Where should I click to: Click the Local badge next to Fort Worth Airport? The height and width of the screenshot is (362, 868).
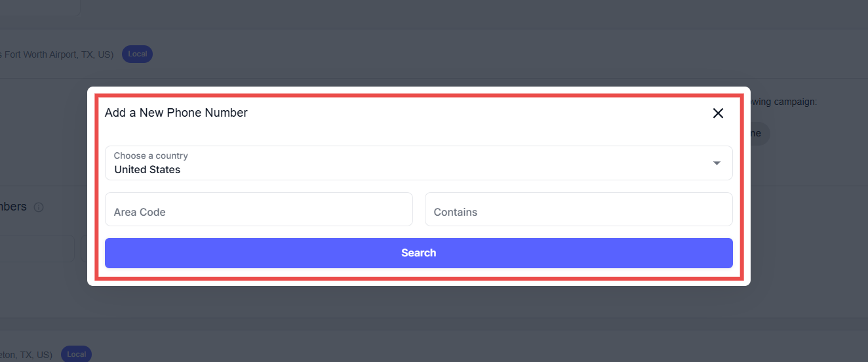click(137, 54)
